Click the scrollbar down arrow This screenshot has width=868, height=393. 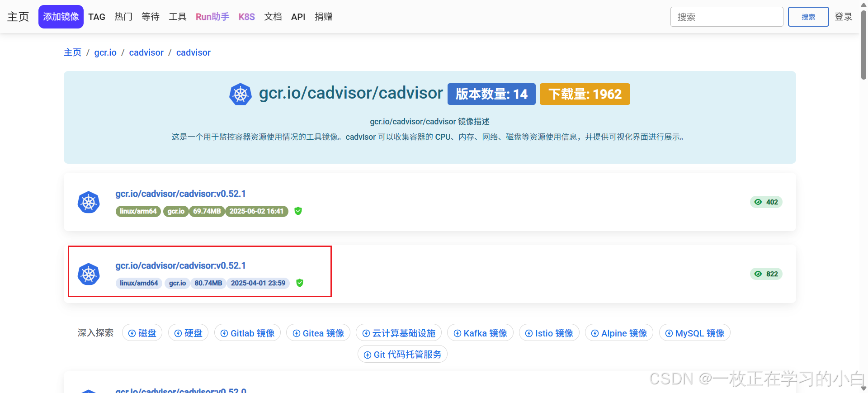pyautogui.click(x=863, y=388)
